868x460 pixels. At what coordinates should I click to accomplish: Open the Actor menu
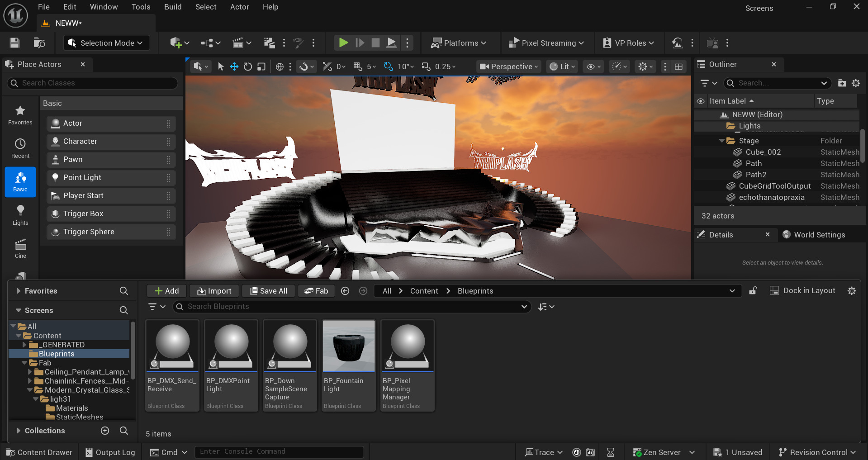click(239, 7)
